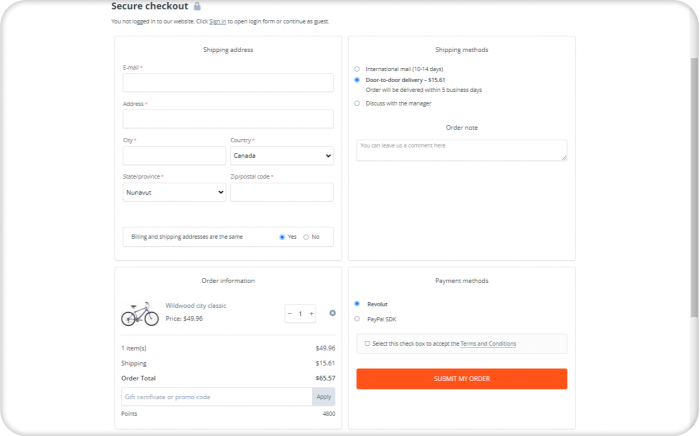
Task: Apply the promo code
Action: point(324,397)
